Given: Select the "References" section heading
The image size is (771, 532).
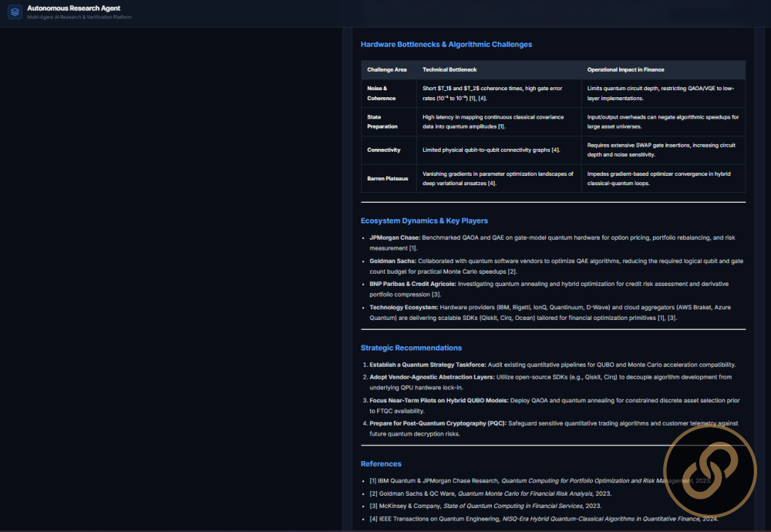Looking at the screenshot, I should coord(381,463).
